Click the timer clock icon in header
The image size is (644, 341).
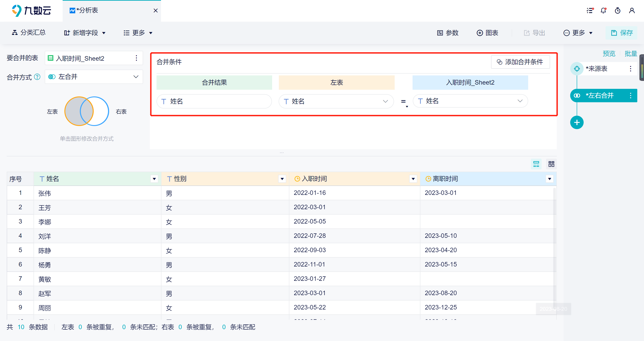(x=617, y=11)
